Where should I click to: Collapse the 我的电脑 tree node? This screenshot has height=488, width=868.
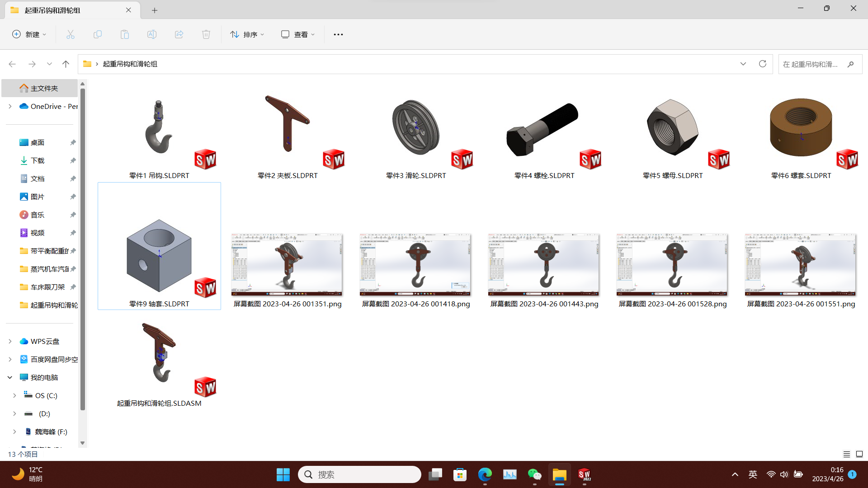[x=10, y=377]
